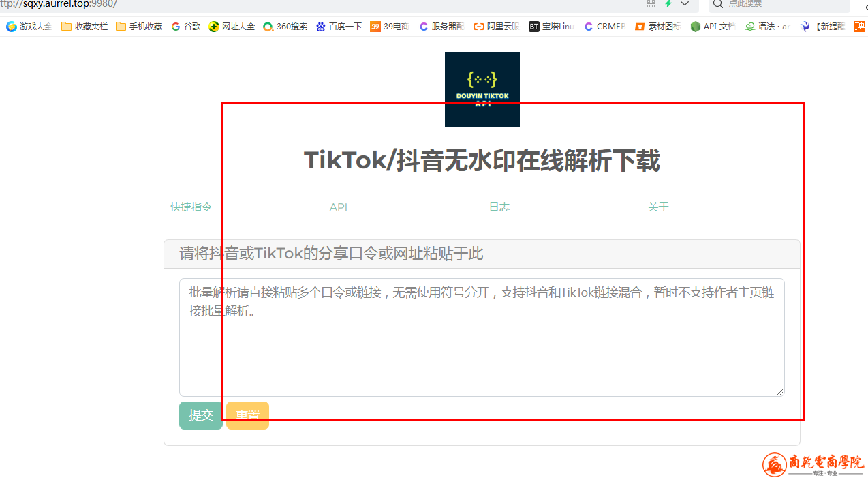Screen dimensions: 868x482
Task: Click the textarea resize grip corner
Action: point(781,392)
